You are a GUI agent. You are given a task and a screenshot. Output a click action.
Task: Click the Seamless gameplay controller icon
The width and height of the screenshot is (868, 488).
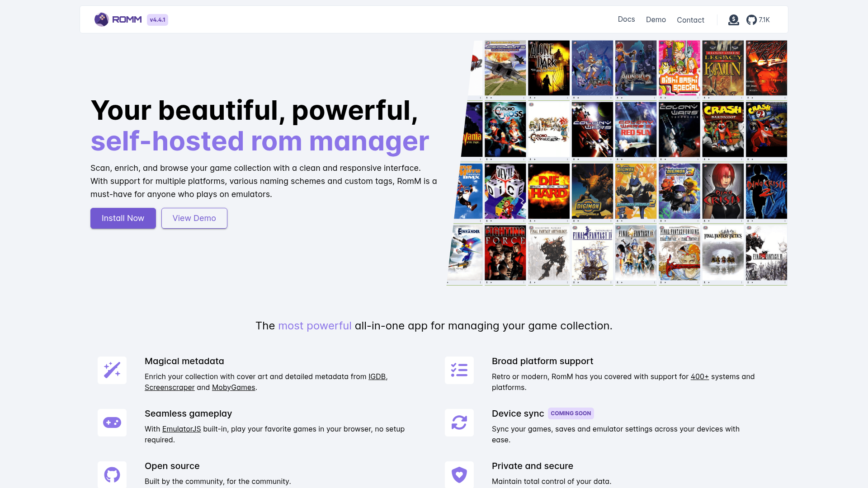point(112,422)
